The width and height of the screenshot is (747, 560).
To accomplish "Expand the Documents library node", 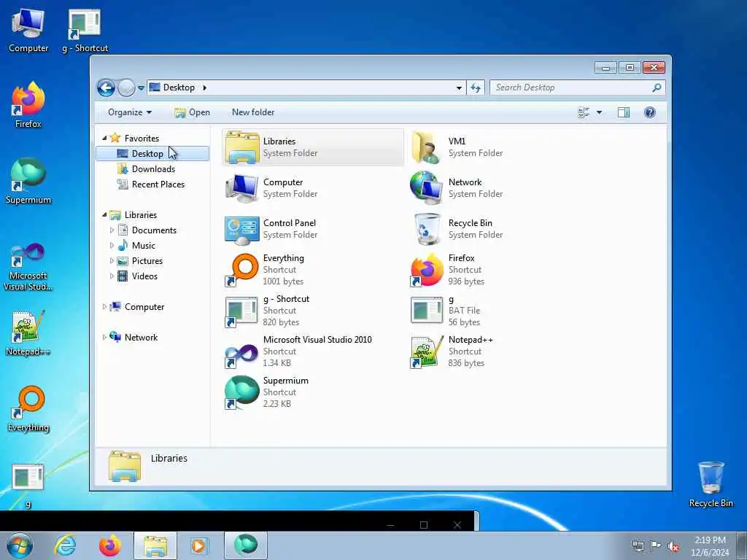I will pyautogui.click(x=112, y=230).
